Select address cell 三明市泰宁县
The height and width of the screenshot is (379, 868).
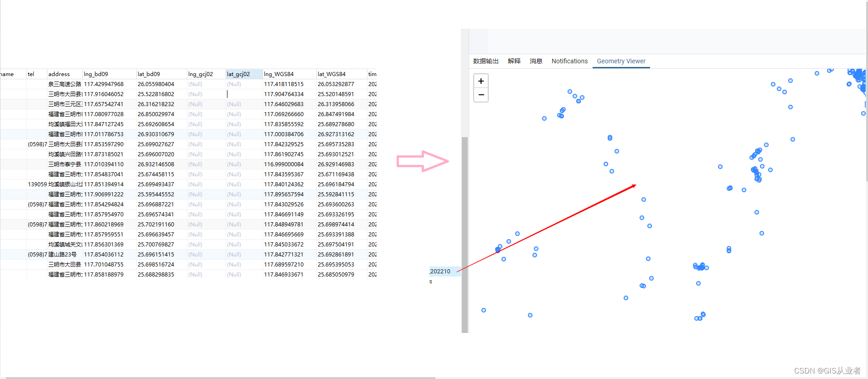[x=65, y=164]
